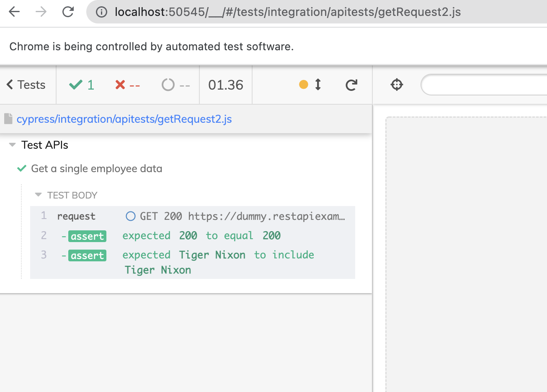Click the green check beside employee test

tap(21, 168)
